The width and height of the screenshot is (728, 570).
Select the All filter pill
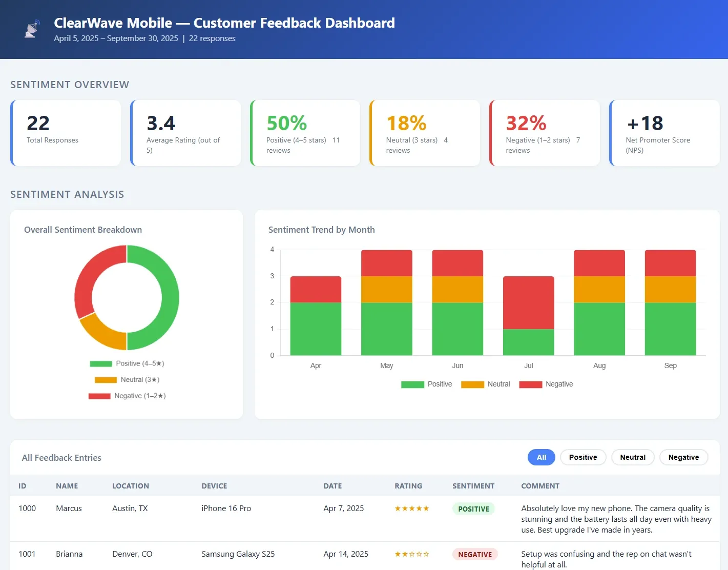pyautogui.click(x=542, y=457)
